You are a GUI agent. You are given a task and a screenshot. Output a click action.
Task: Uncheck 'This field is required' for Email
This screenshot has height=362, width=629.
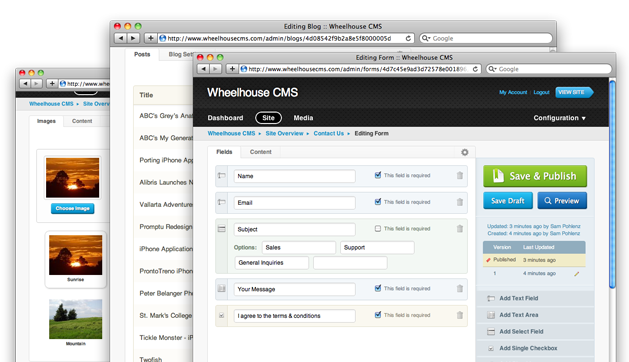coord(377,201)
